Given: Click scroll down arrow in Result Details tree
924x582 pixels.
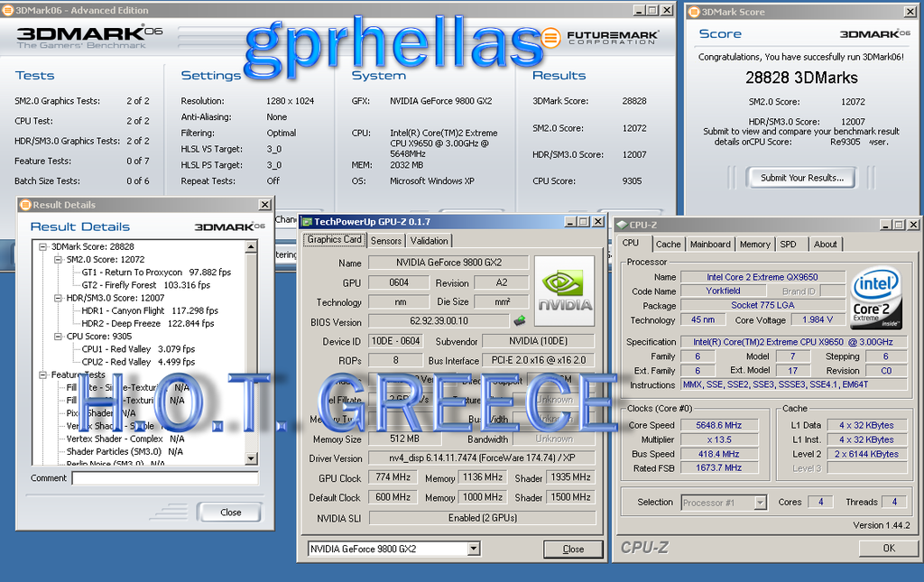Looking at the screenshot, I should (251, 458).
